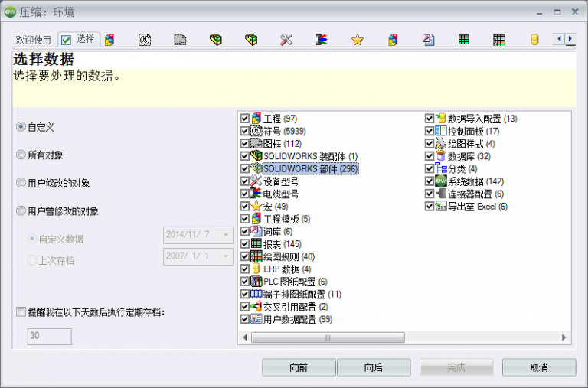The height and width of the screenshot is (388, 588).
Task: Select the ERP 数据 (4) list row
Action: 287,269
